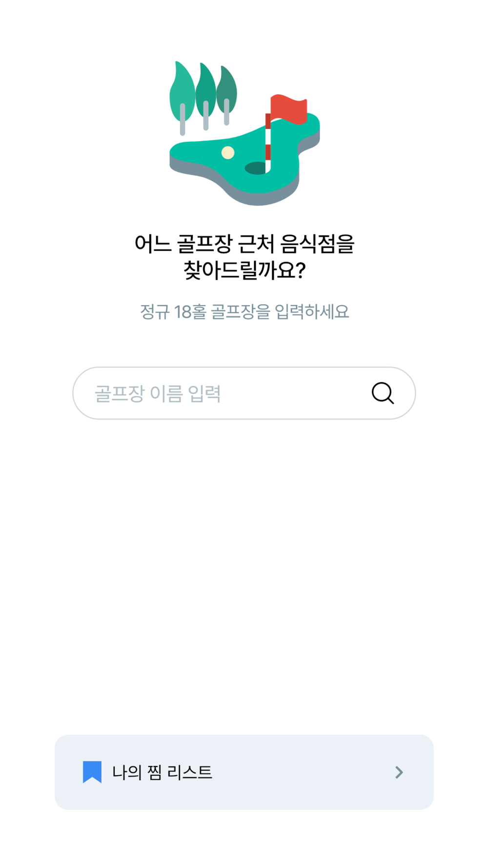The width and height of the screenshot is (488, 868).
Task: Expand chevron arrow on 나의 찜 리스트
Action: click(399, 772)
